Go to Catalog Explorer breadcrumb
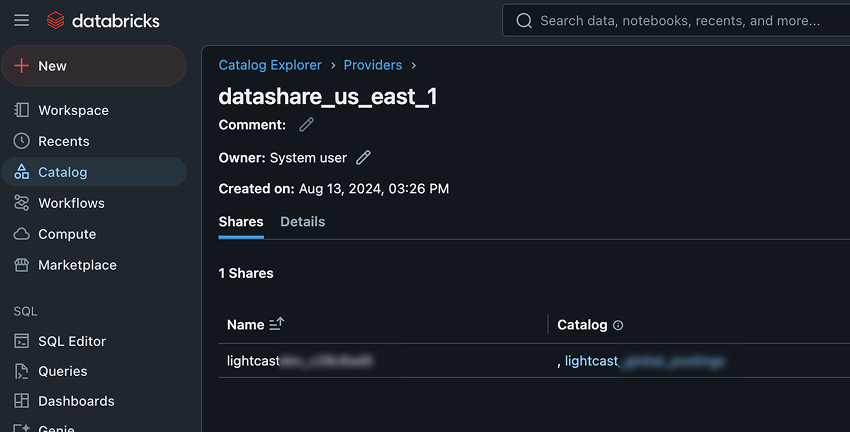 point(270,65)
